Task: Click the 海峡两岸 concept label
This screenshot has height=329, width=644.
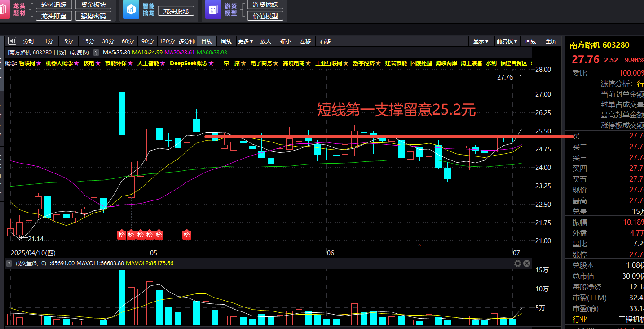Action: [x=446, y=63]
